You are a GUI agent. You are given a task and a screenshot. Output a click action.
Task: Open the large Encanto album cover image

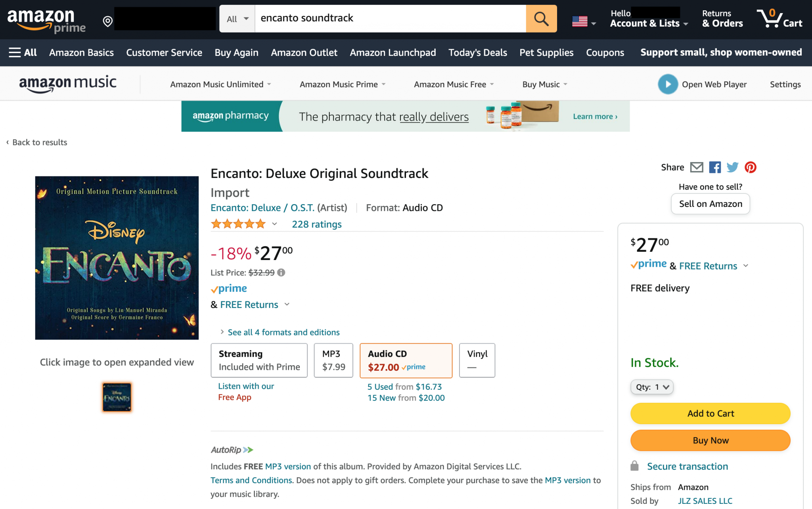coord(117,258)
